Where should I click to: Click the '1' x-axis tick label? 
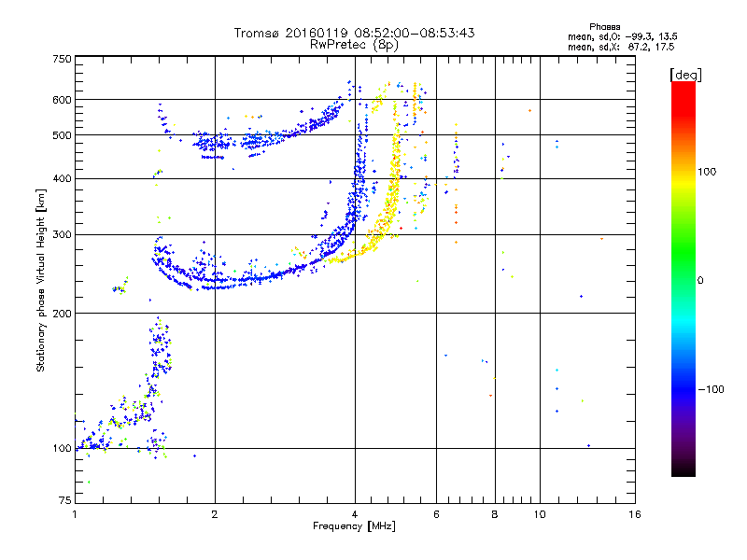pos(75,514)
